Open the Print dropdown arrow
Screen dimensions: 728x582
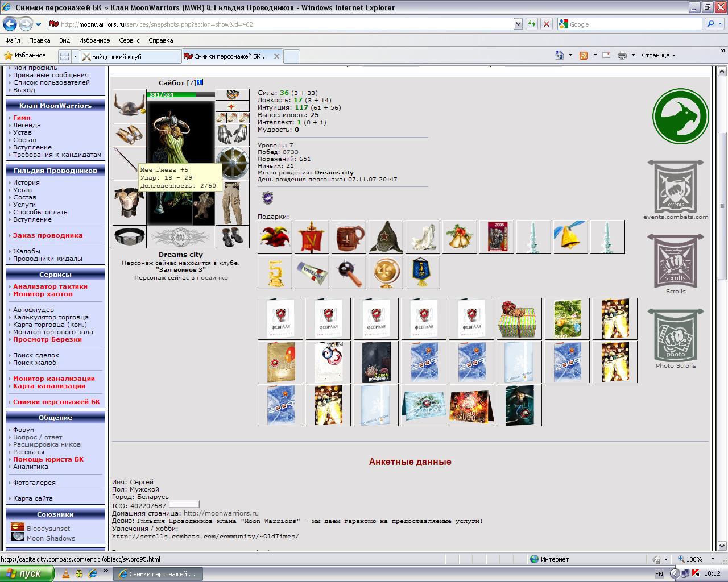(633, 55)
